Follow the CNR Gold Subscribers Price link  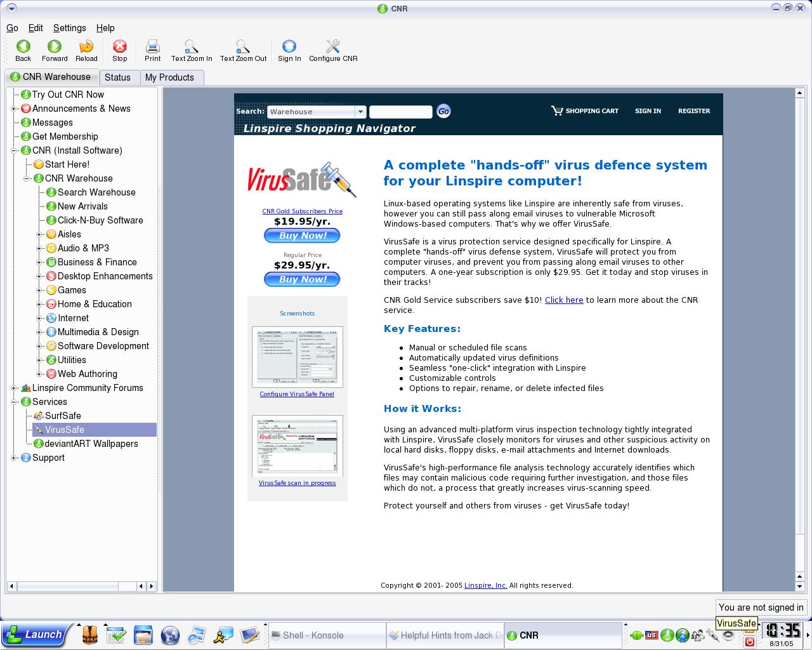303,211
